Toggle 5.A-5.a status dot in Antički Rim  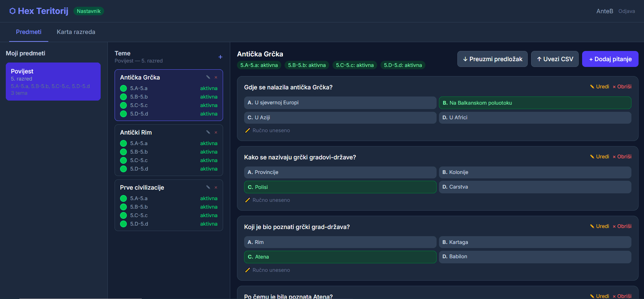tap(123, 143)
